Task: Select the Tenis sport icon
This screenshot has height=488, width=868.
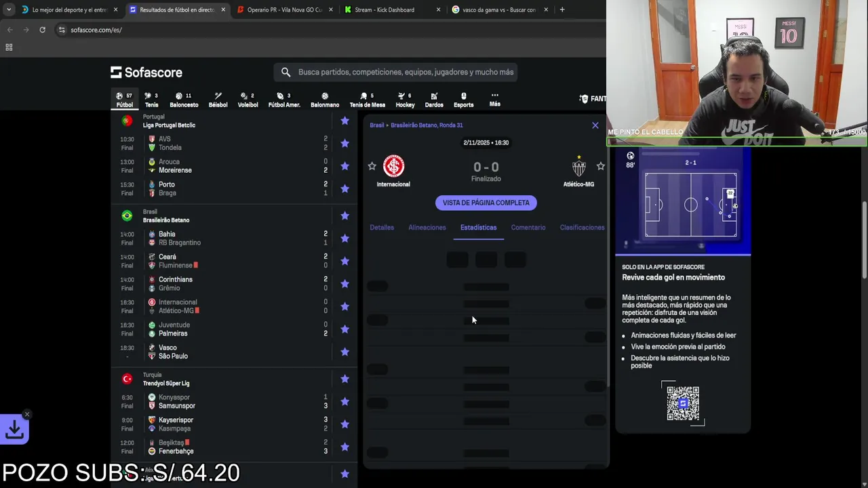Action: (x=151, y=100)
